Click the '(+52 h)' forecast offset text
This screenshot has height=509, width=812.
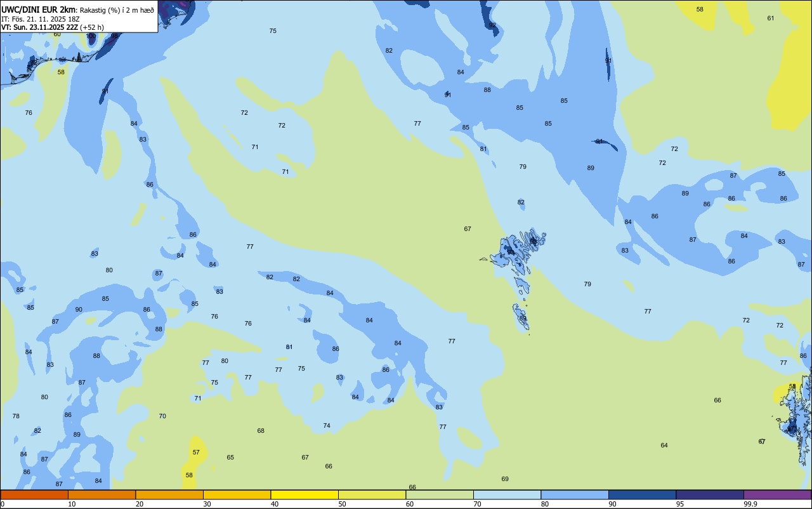pos(92,27)
